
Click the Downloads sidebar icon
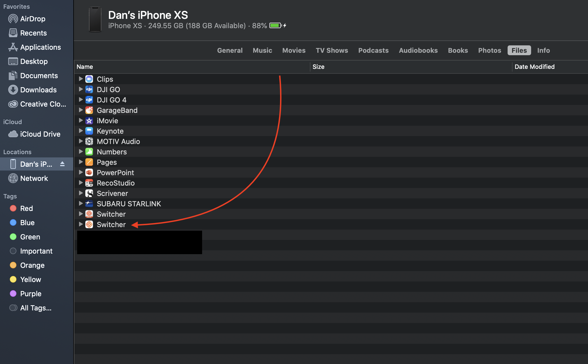coord(13,90)
